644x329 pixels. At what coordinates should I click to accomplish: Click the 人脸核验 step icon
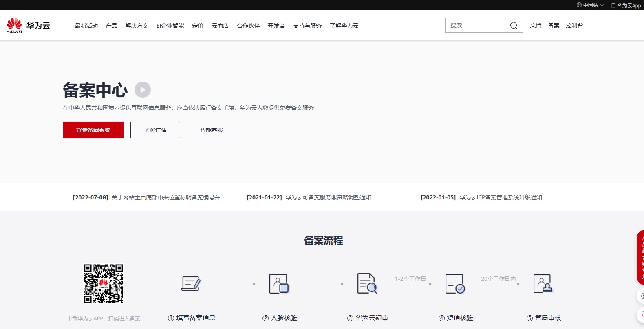click(279, 283)
